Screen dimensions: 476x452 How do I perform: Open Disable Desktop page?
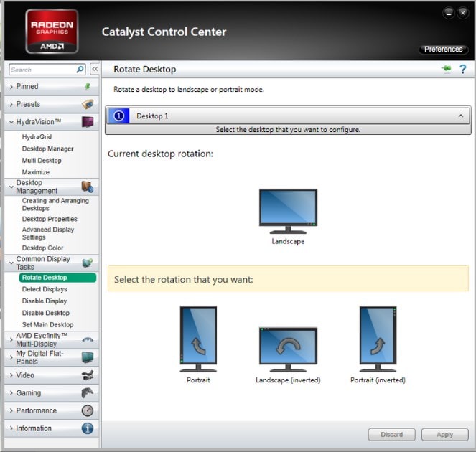coord(45,313)
